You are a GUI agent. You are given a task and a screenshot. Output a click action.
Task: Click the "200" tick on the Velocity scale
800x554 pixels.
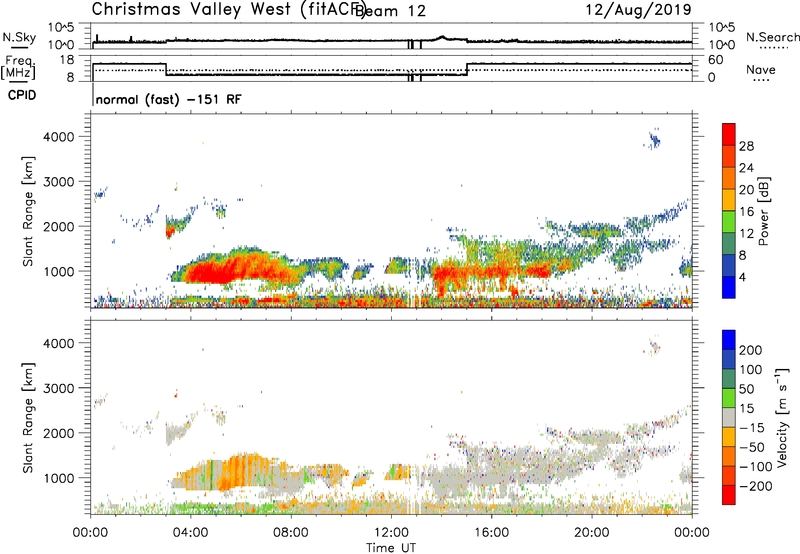(751, 350)
